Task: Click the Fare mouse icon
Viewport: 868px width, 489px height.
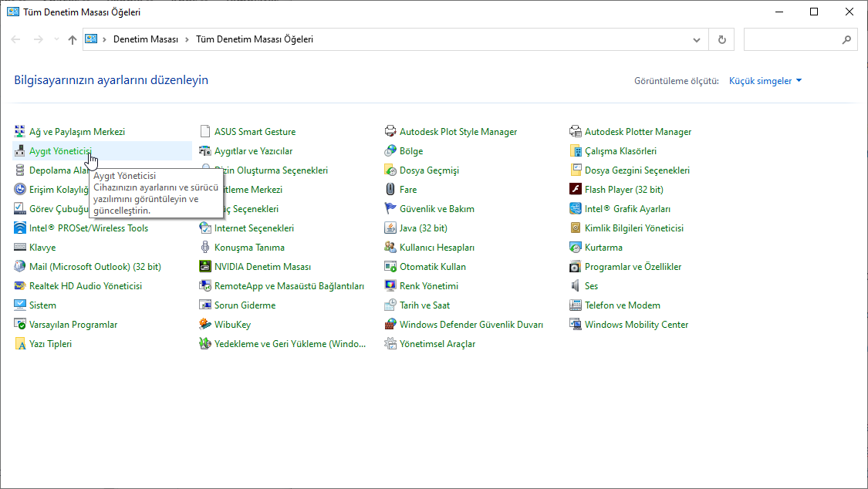Action: click(390, 190)
